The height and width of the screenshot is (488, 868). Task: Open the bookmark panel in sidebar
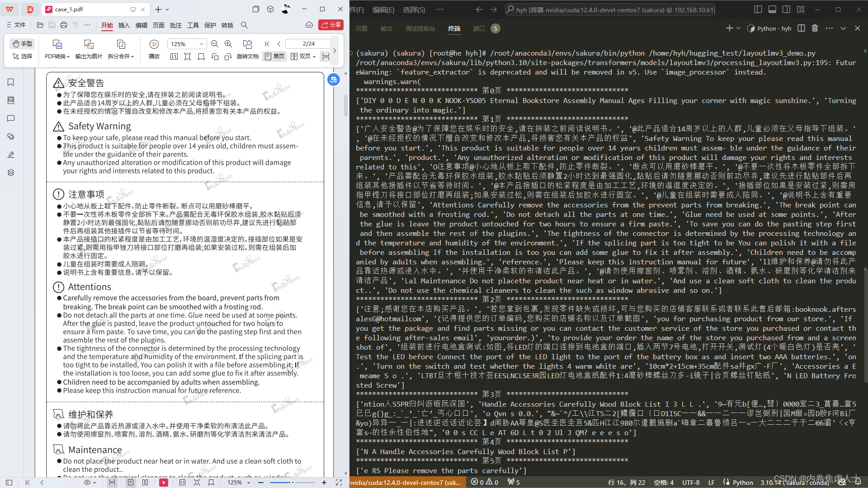click(11, 82)
